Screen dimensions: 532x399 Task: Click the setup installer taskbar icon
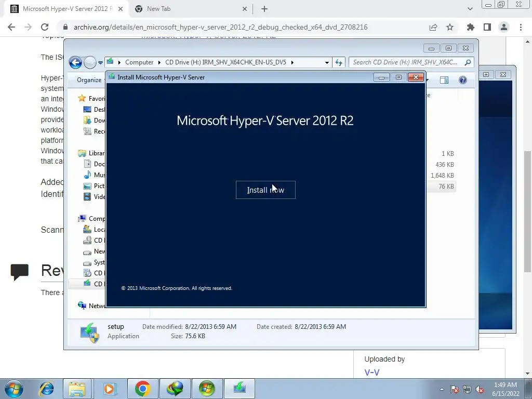(240, 389)
